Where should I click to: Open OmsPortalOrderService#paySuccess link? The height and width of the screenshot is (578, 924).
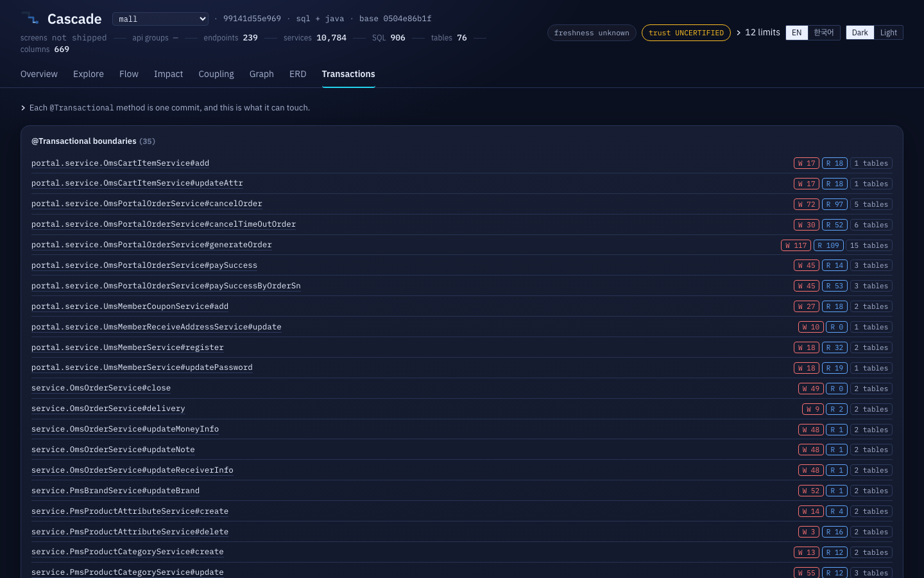coord(144,265)
